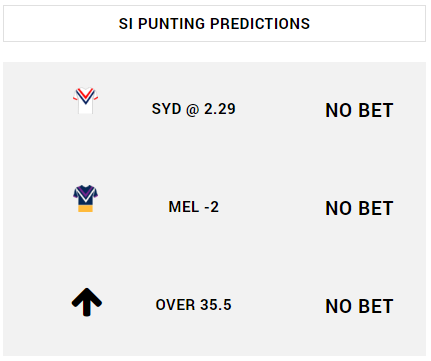Image resolution: width=431 pixels, height=361 pixels.
Task: Click the 2.29 odds number
Action: click(x=220, y=109)
